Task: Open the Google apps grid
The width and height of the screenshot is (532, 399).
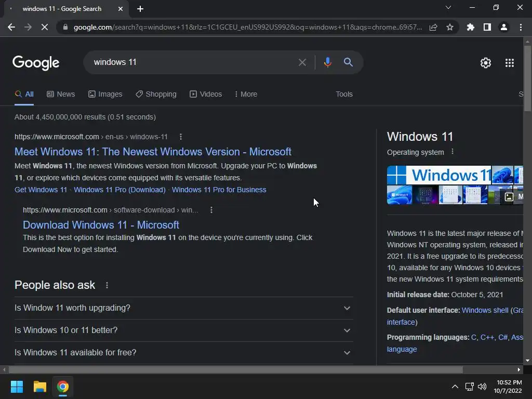Action: pyautogui.click(x=510, y=63)
